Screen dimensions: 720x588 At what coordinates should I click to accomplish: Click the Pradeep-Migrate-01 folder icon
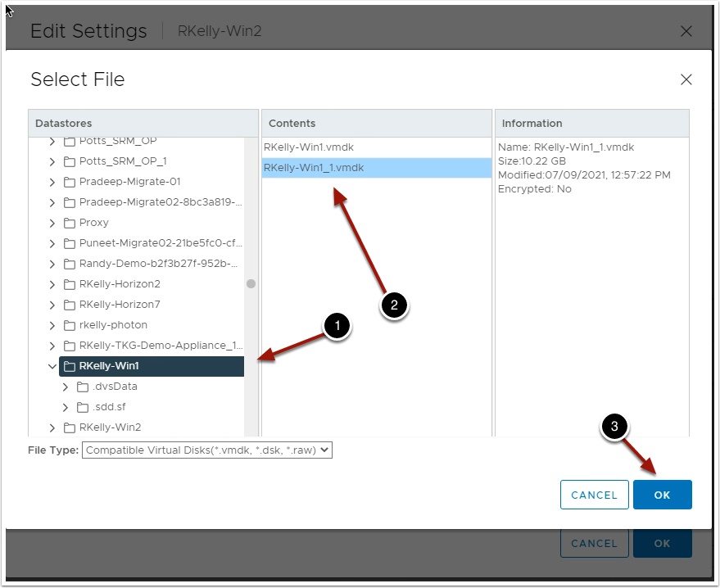tap(70, 183)
